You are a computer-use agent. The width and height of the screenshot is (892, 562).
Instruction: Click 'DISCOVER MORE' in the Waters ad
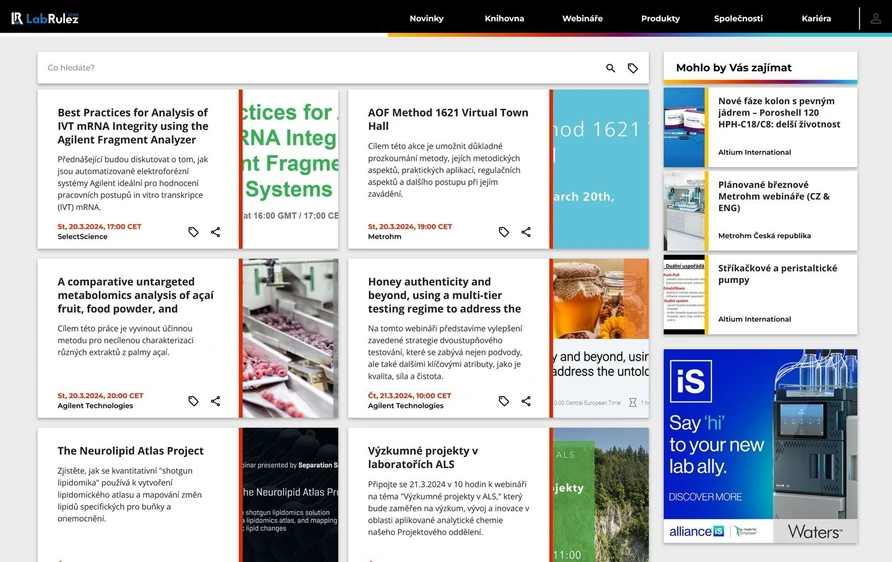[x=705, y=497]
